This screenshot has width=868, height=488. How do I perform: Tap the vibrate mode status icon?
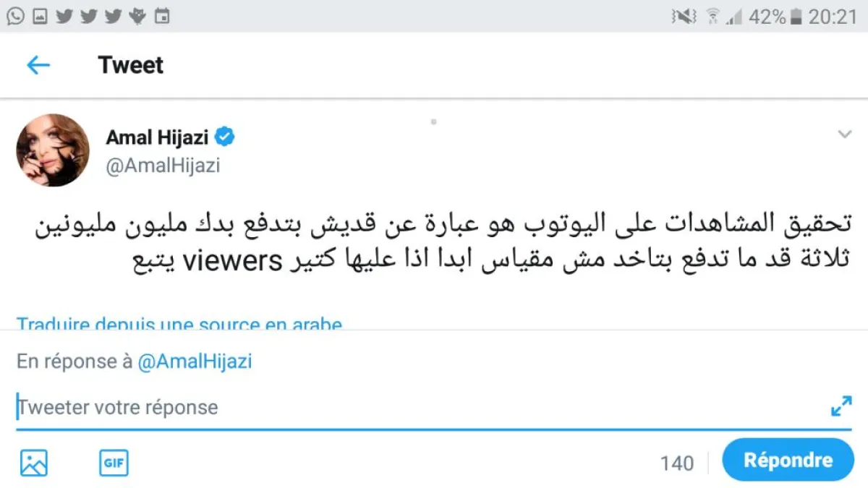click(684, 16)
